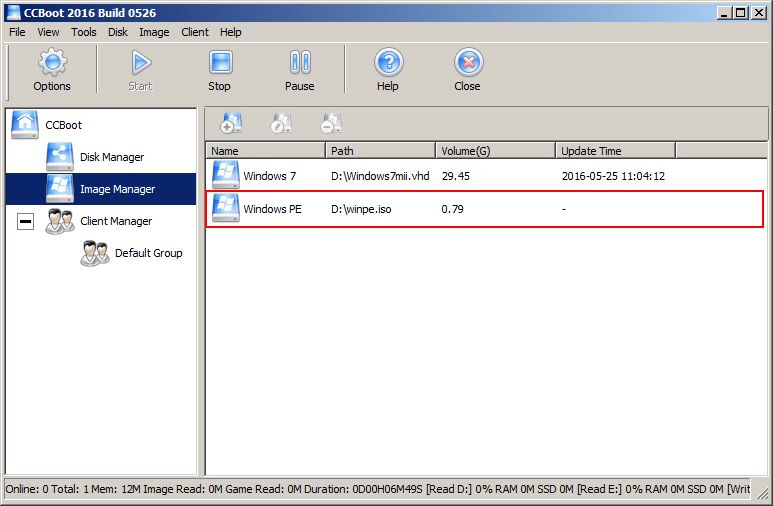Click the add image icon
773x506 pixels.
pos(231,123)
